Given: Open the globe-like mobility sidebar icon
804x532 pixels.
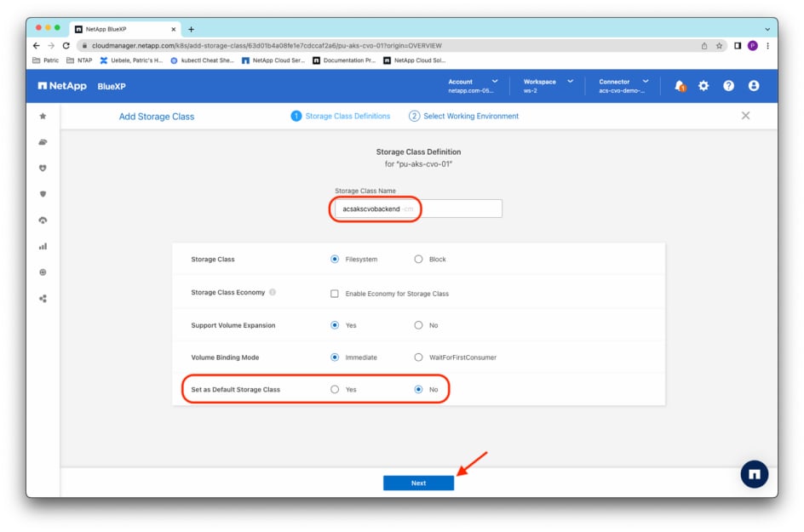Looking at the screenshot, I should (x=43, y=272).
